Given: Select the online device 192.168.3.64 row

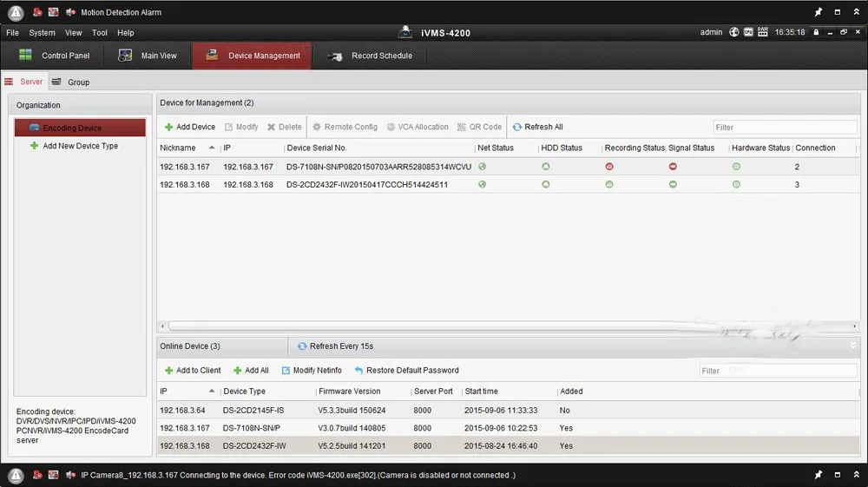Looking at the screenshot, I should click(x=508, y=410).
